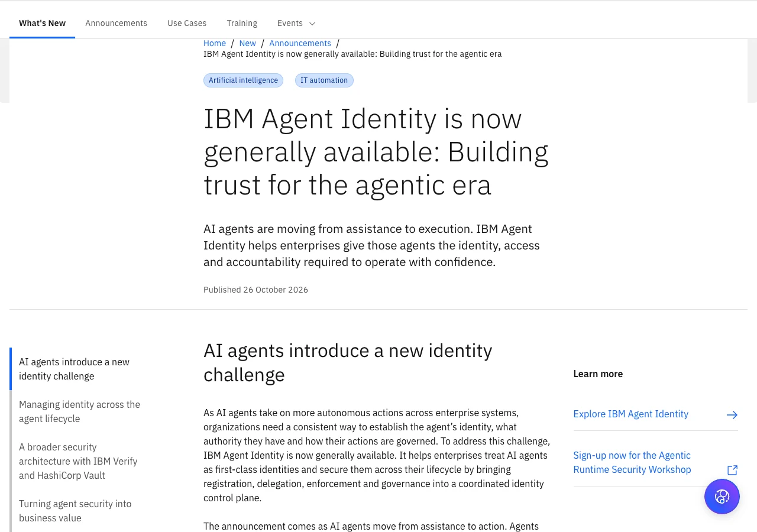Click arrow icon beside Explore IBM Agent Identity
The height and width of the screenshot is (532, 757).
coord(732,415)
